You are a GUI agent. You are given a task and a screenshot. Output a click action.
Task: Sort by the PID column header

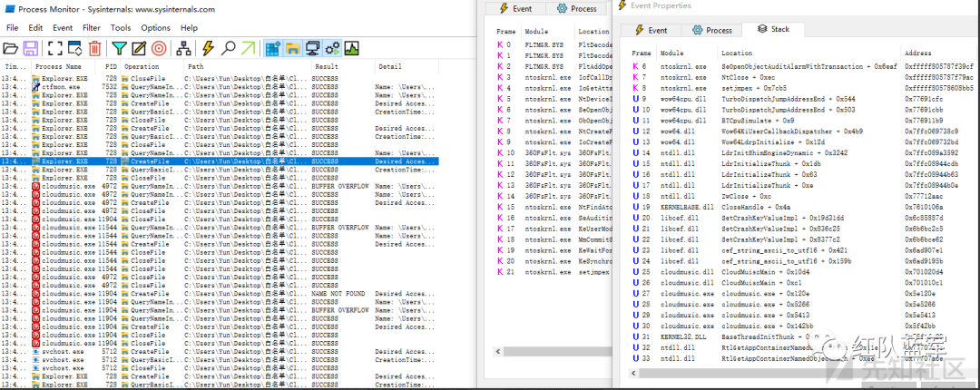(108, 66)
